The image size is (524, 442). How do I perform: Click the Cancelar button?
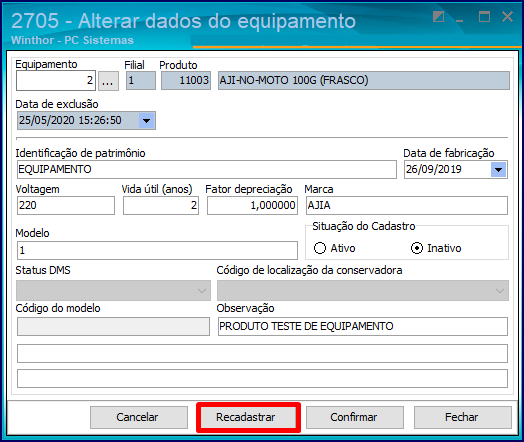139,417
